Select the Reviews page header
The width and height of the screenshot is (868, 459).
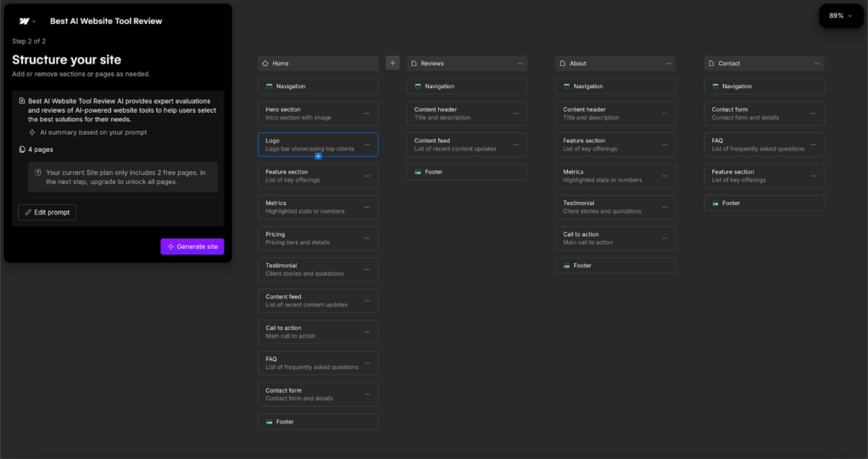click(x=458, y=64)
